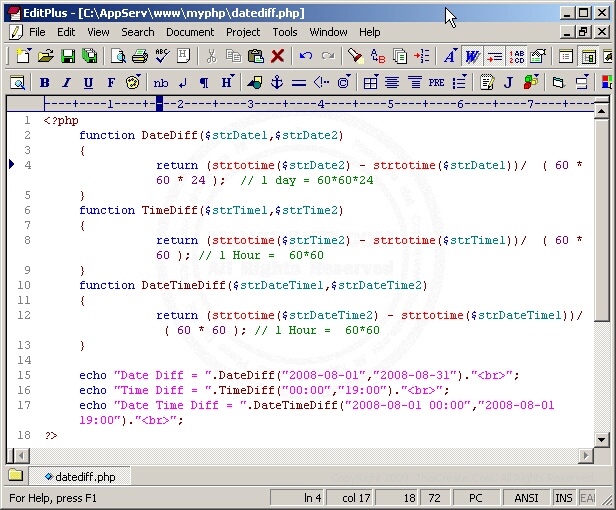Toggle word wrap W toolbar button
Screen dimensions: 616x510
[x=472, y=56]
